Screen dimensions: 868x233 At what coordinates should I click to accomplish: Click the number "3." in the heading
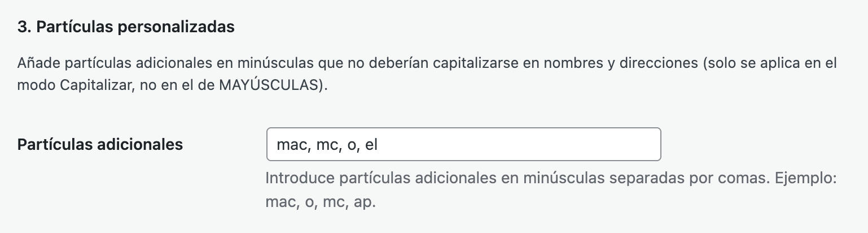click(x=24, y=27)
